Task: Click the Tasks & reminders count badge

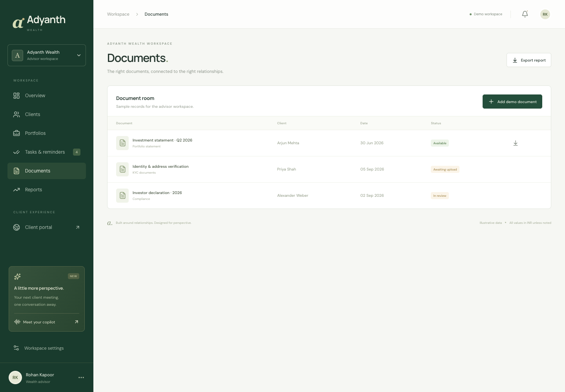Action: (77, 152)
